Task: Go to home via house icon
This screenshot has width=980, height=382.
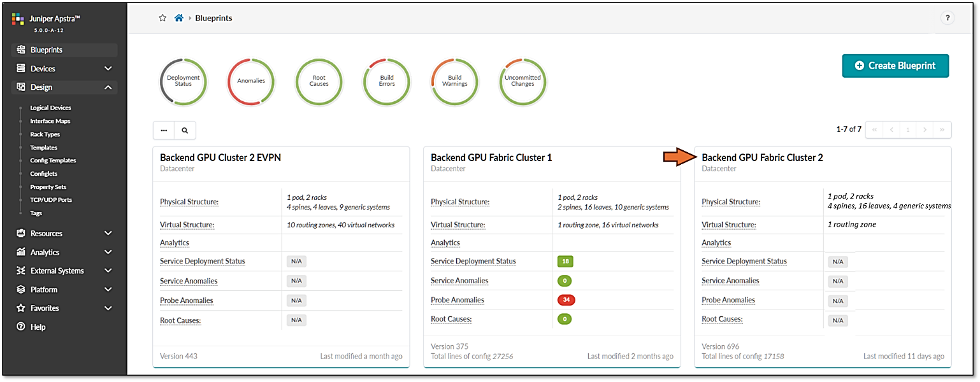Action: 179,18
